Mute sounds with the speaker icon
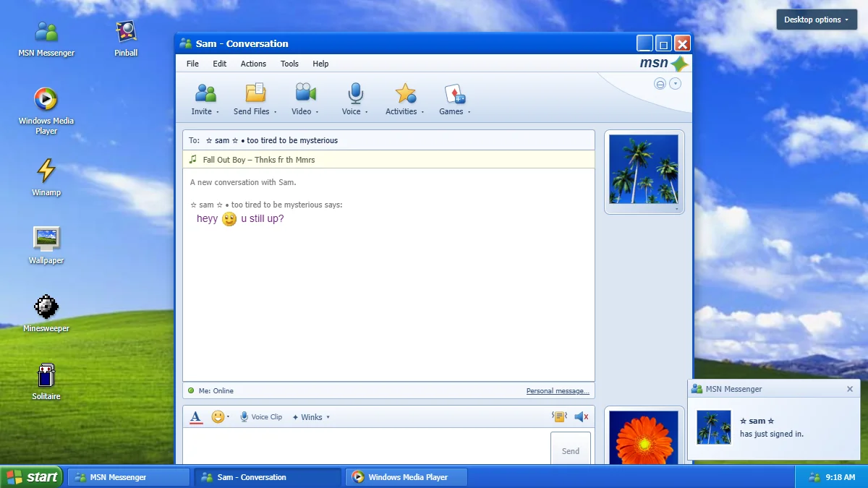868x488 pixels. point(581,417)
